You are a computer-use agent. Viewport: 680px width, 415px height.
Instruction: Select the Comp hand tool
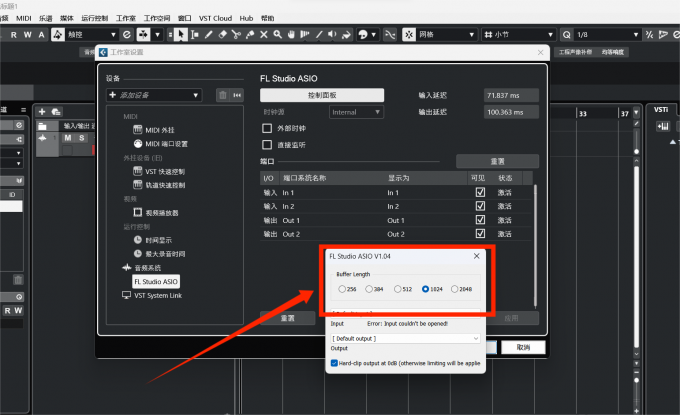[291, 34]
